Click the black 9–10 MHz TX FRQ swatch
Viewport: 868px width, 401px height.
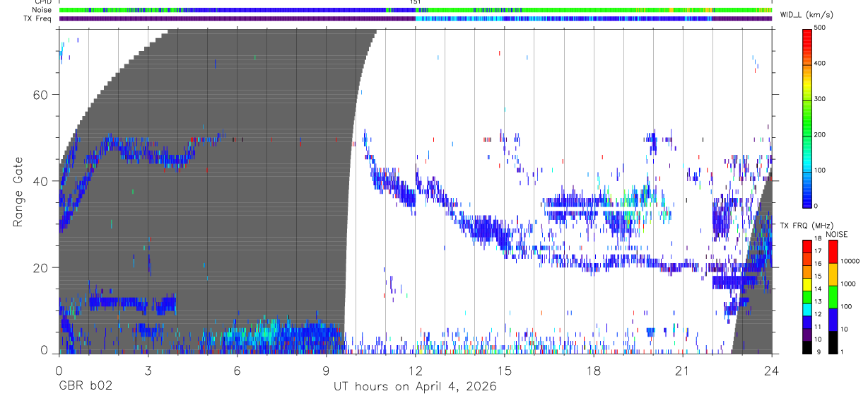[807, 346]
